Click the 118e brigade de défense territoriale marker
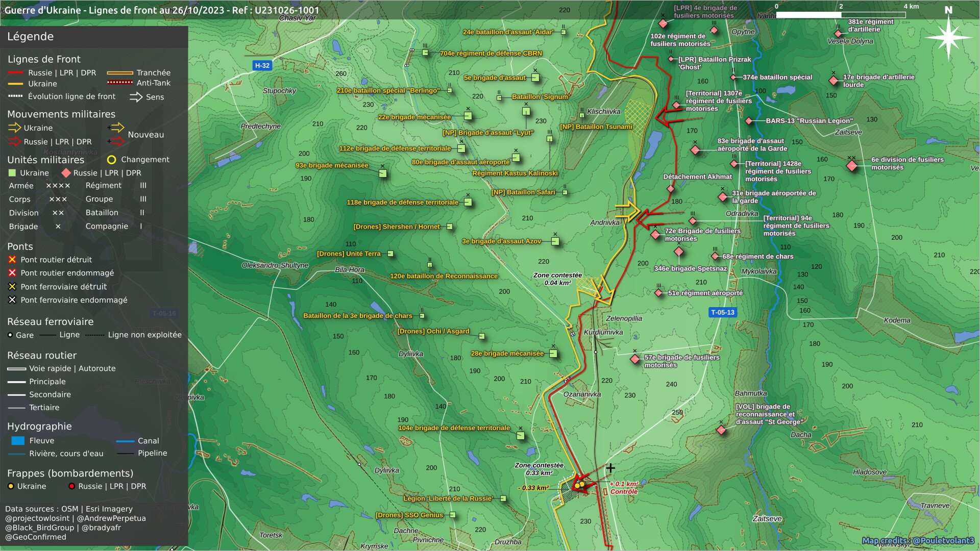 (468, 203)
